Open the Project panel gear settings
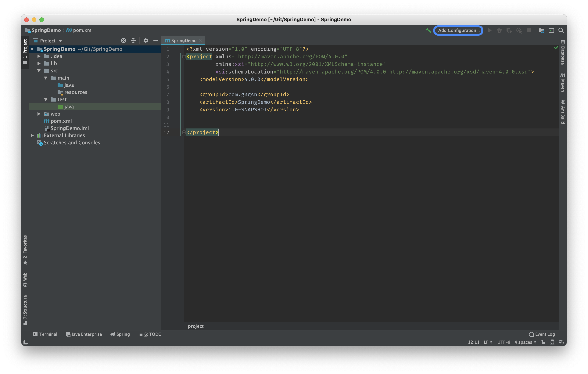The height and width of the screenshot is (374, 588). (146, 41)
